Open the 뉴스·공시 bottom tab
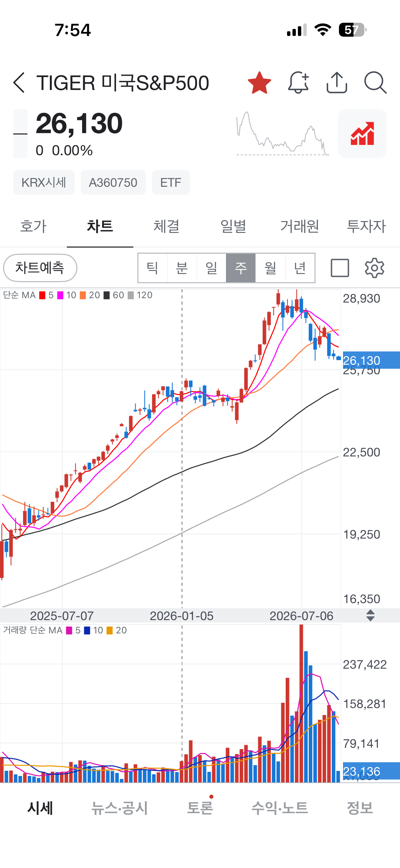400x868 pixels. 120,808
